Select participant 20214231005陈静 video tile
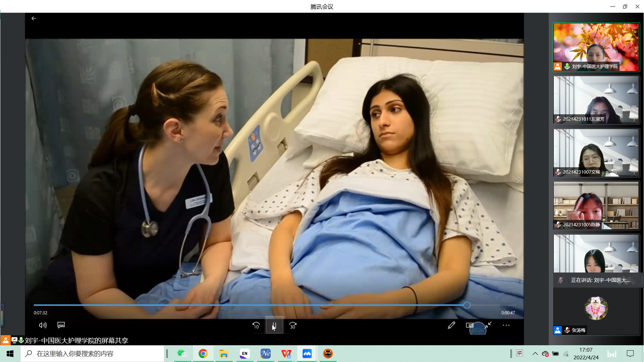The height and width of the screenshot is (362, 644). coord(596,205)
